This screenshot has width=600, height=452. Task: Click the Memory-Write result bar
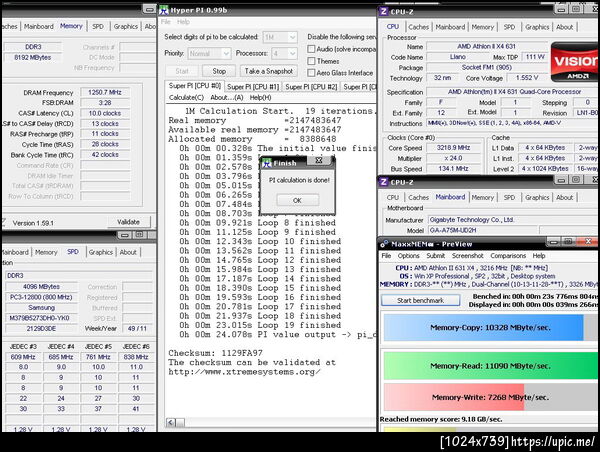[491, 397]
